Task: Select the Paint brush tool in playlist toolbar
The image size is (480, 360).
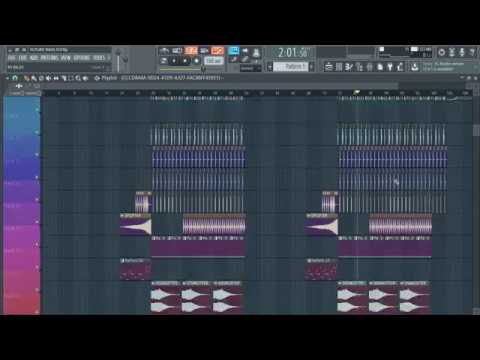Action: 34,78
